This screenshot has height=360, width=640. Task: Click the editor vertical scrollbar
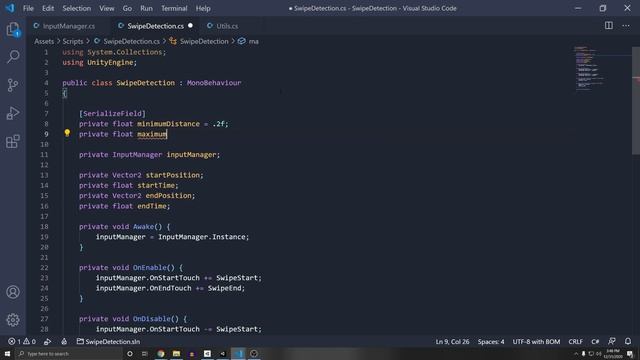click(x=636, y=100)
